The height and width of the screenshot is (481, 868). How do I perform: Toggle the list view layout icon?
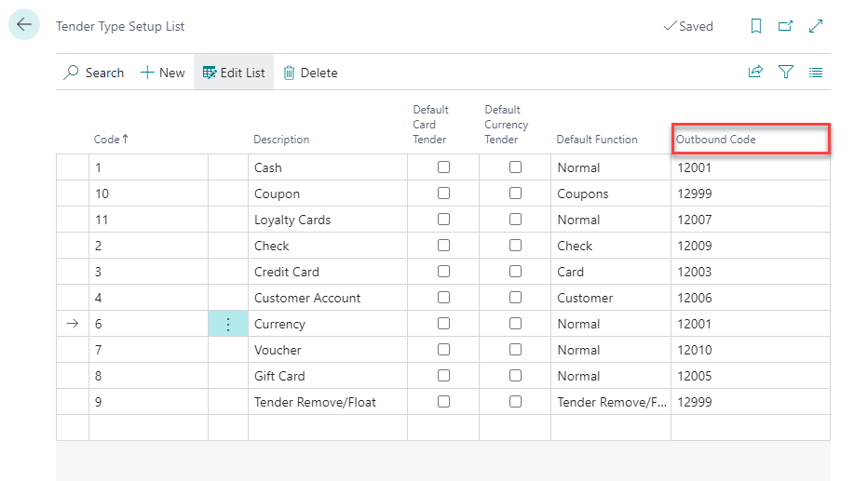[x=816, y=73]
